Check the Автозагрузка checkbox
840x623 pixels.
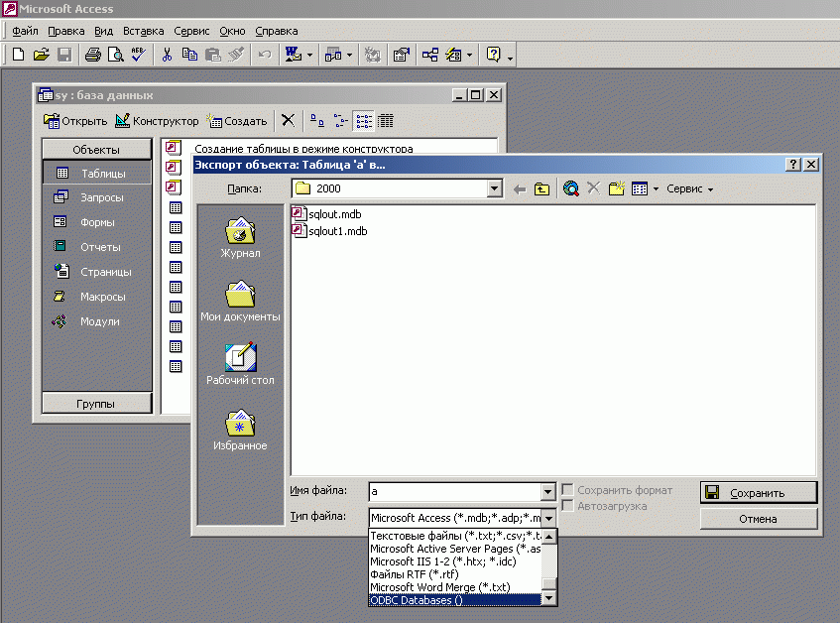click(x=568, y=506)
